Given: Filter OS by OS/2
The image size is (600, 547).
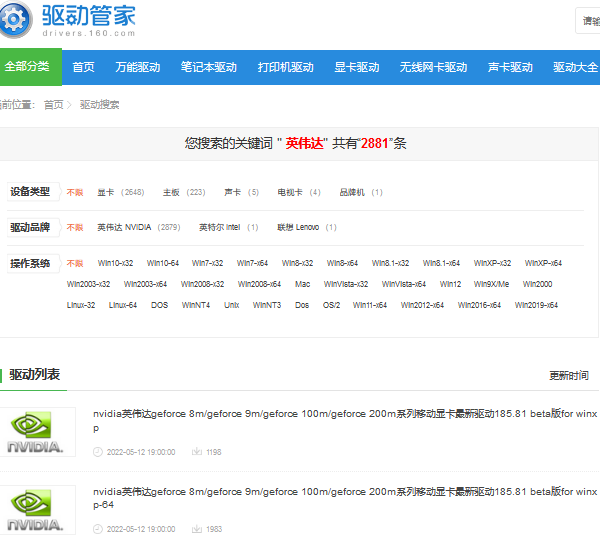Looking at the screenshot, I should pyautogui.click(x=331, y=305).
